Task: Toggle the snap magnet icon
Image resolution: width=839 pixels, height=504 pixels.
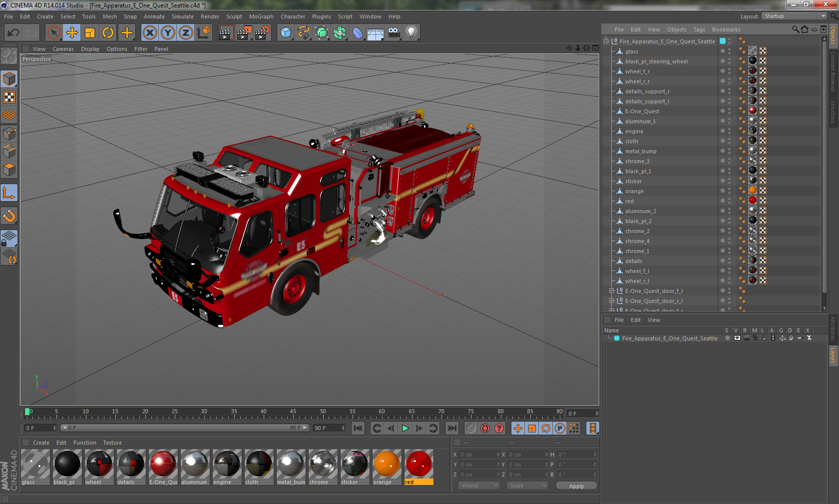Action: (9, 216)
